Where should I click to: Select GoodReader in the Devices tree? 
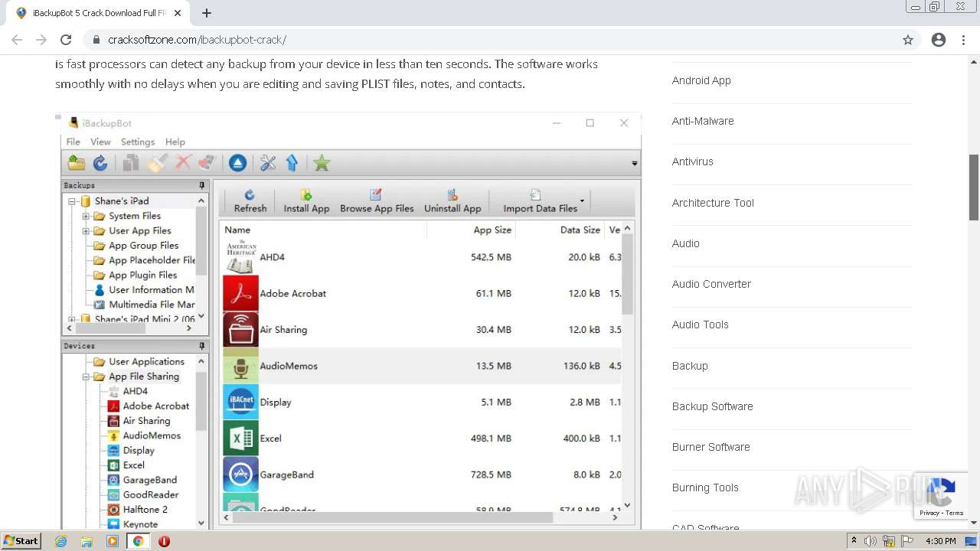click(x=151, y=495)
